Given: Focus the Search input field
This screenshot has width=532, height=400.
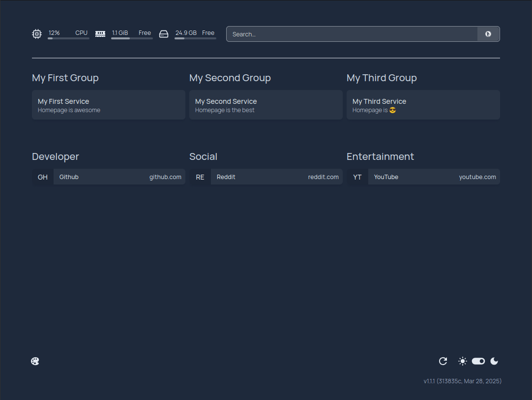Looking at the screenshot, I should point(352,34).
